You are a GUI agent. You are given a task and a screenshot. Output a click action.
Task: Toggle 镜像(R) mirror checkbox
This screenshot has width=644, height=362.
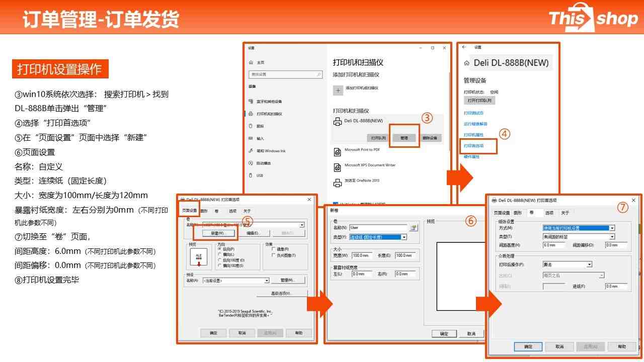[x=273, y=249]
